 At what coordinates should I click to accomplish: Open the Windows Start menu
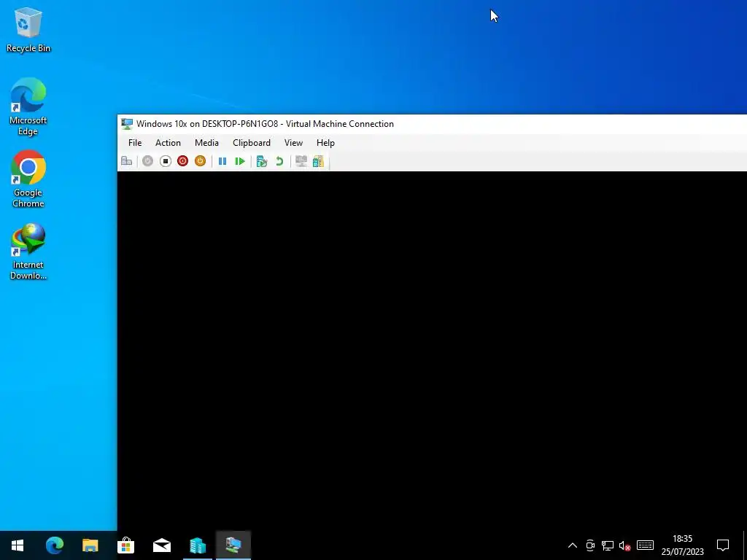[18, 545]
